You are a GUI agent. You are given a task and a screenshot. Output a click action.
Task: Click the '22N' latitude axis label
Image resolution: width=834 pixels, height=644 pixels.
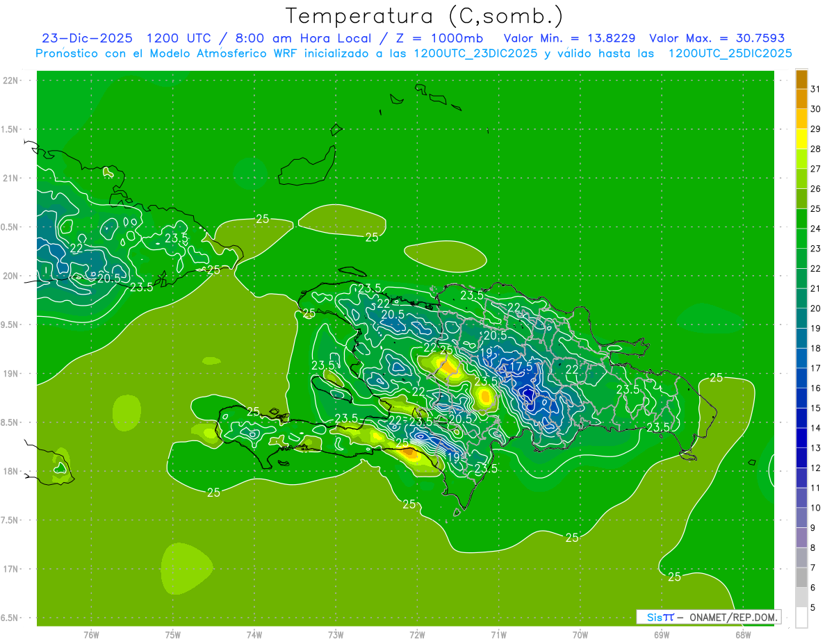[10, 81]
